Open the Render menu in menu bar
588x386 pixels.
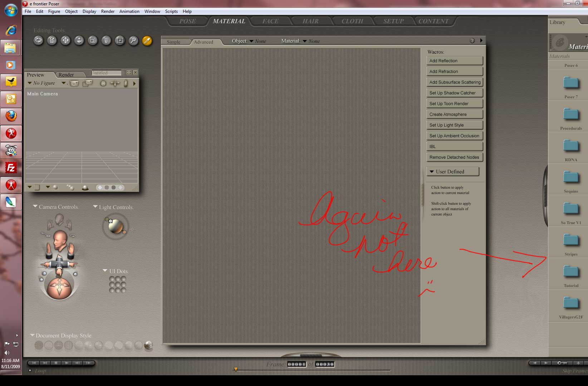pyautogui.click(x=108, y=11)
